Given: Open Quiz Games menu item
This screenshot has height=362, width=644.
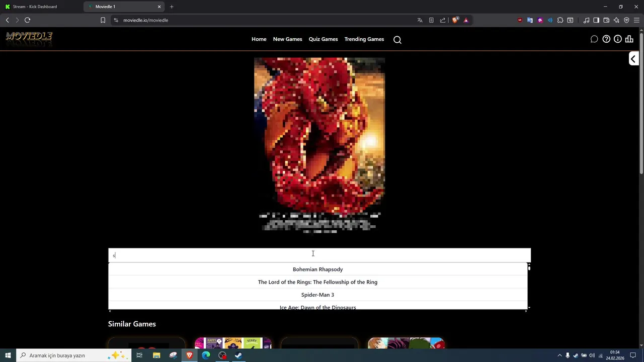Looking at the screenshot, I should pyautogui.click(x=324, y=39).
